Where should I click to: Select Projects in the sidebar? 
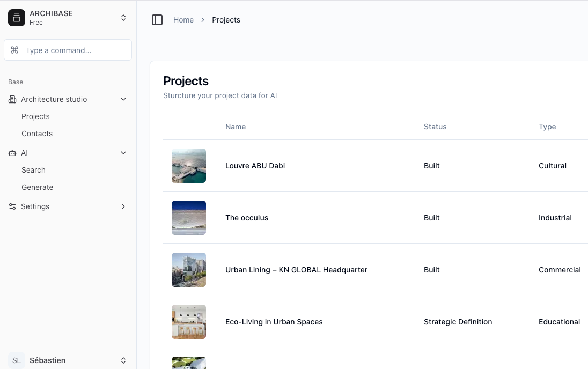pyautogui.click(x=35, y=116)
